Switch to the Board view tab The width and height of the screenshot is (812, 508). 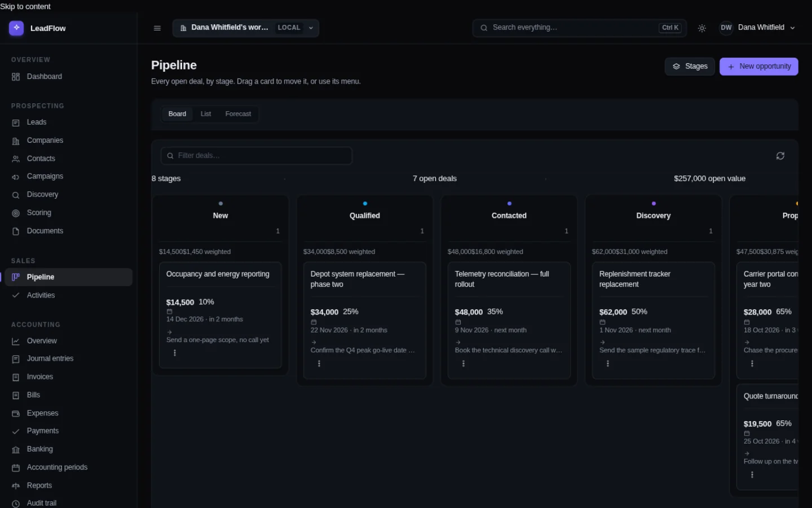pyautogui.click(x=177, y=114)
